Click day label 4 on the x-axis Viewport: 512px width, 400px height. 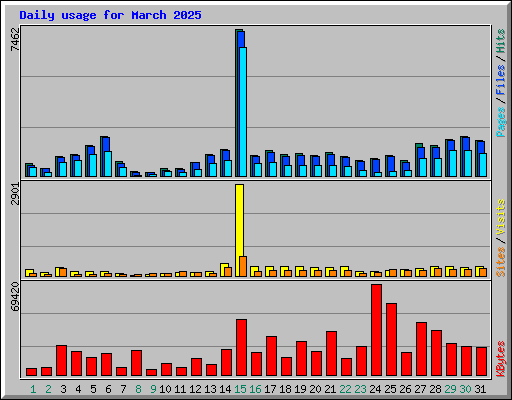click(x=78, y=389)
